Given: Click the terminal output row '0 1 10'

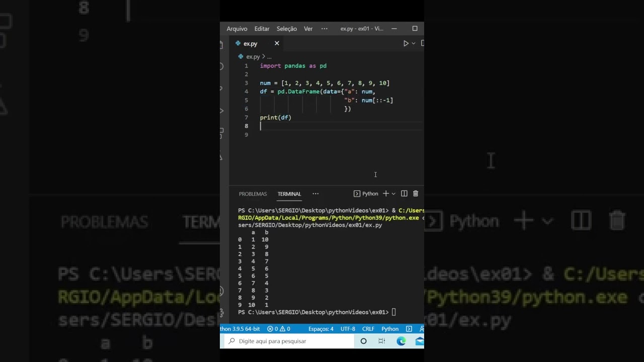Looking at the screenshot, I should (254, 240).
